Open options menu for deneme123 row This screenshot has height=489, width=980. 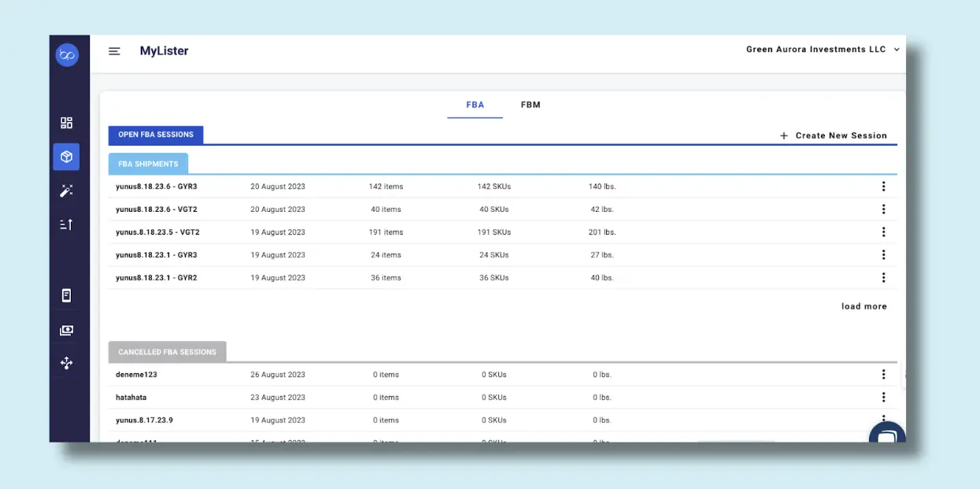tap(883, 375)
